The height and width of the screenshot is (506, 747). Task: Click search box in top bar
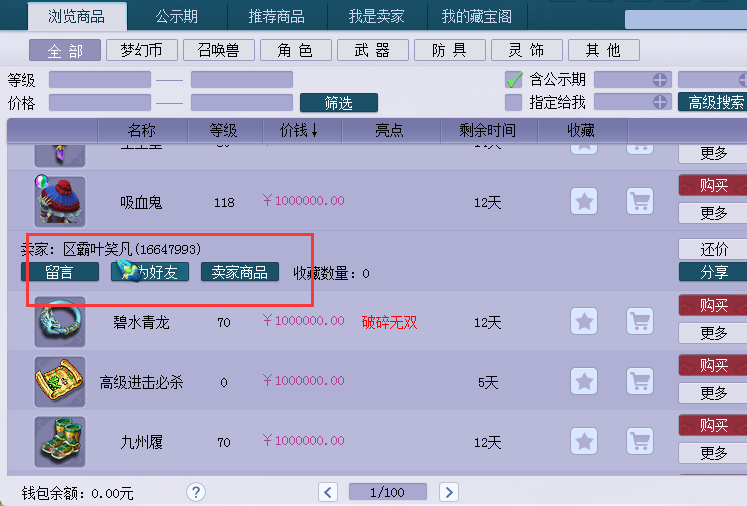click(x=686, y=20)
